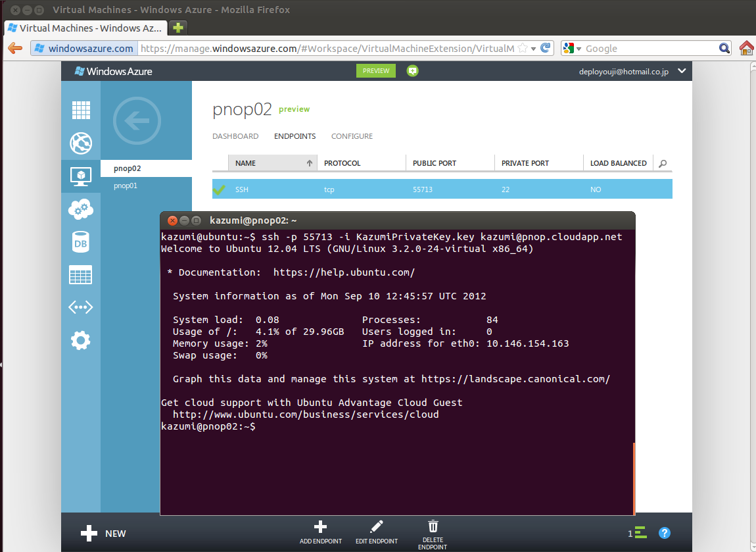Bookmark page with the star icon

[522, 48]
